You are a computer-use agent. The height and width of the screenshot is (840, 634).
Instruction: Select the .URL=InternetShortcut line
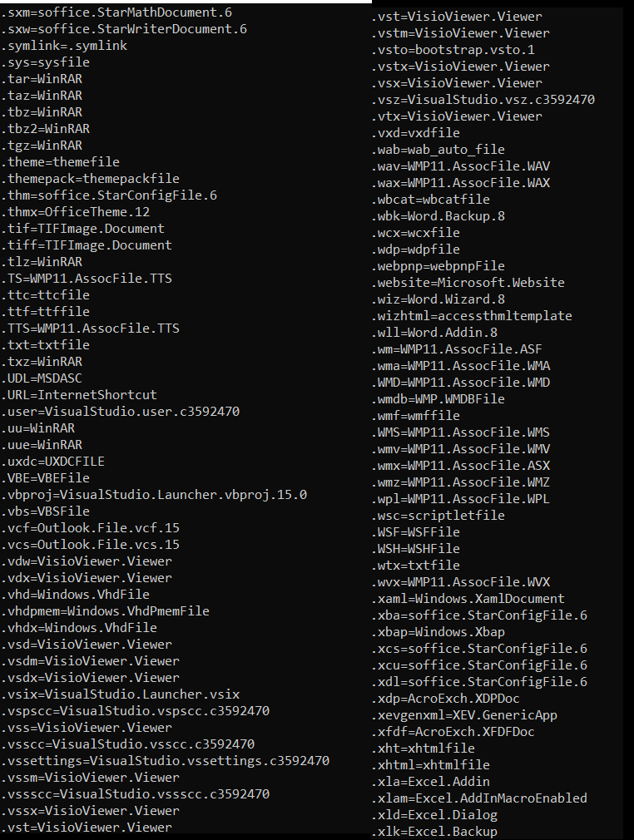pyautogui.click(x=79, y=395)
